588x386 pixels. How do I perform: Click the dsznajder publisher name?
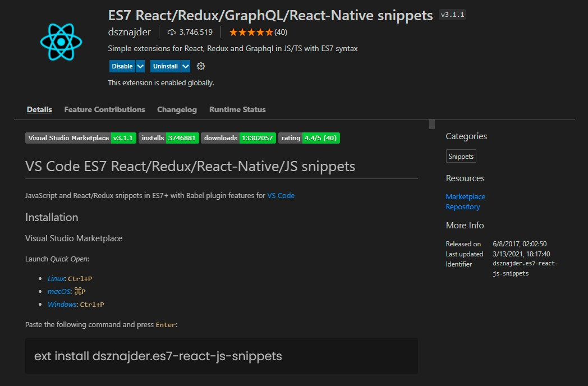[x=130, y=33]
